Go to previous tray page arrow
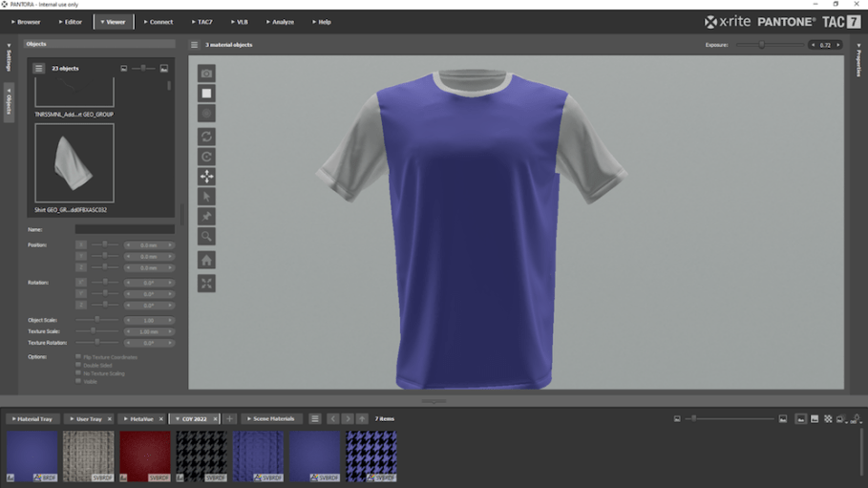Screen dimensions: 868x488 tap(332, 418)
